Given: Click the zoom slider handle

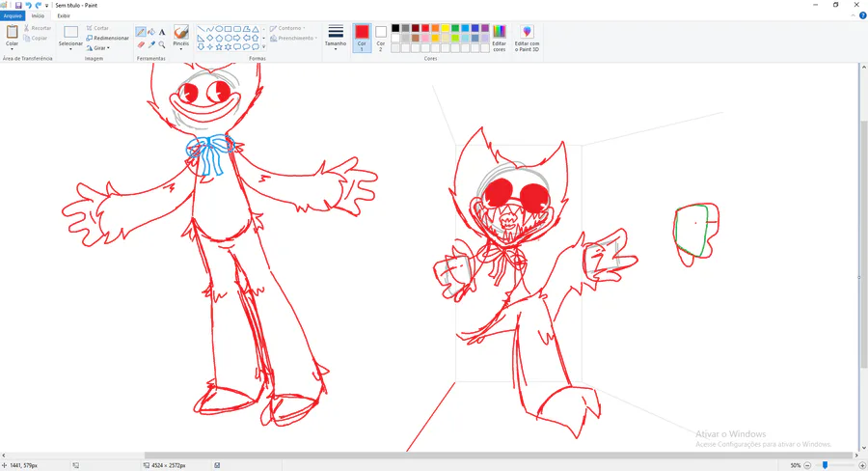Looking at the screenshot, I should click(825, 465).
